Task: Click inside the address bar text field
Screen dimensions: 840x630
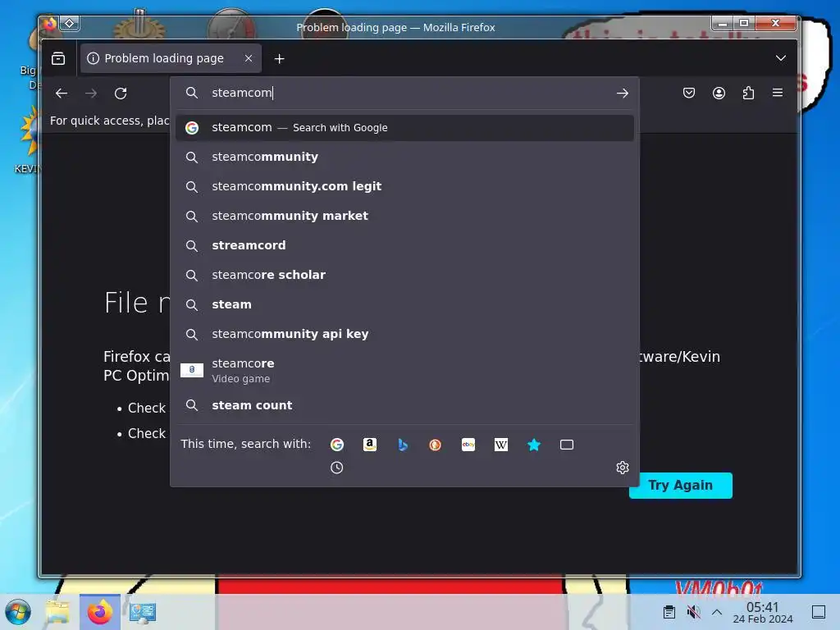Action: point(410,93)
